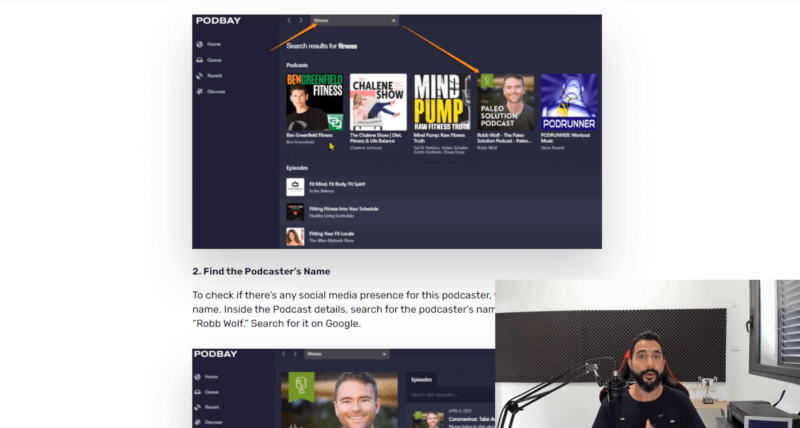Select the Recent icon in top sidebar
The image size is (800, 428).
(199, 76)
